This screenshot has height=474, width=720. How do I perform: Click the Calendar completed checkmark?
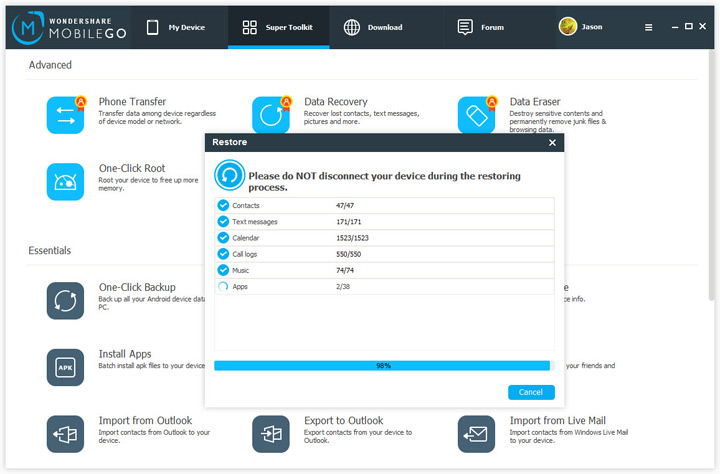tap(223, 237)
